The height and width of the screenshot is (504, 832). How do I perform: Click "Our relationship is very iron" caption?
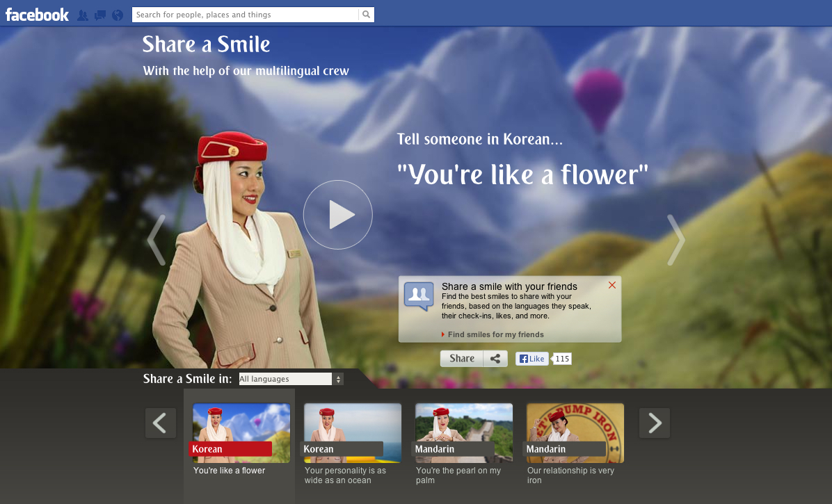570,475
